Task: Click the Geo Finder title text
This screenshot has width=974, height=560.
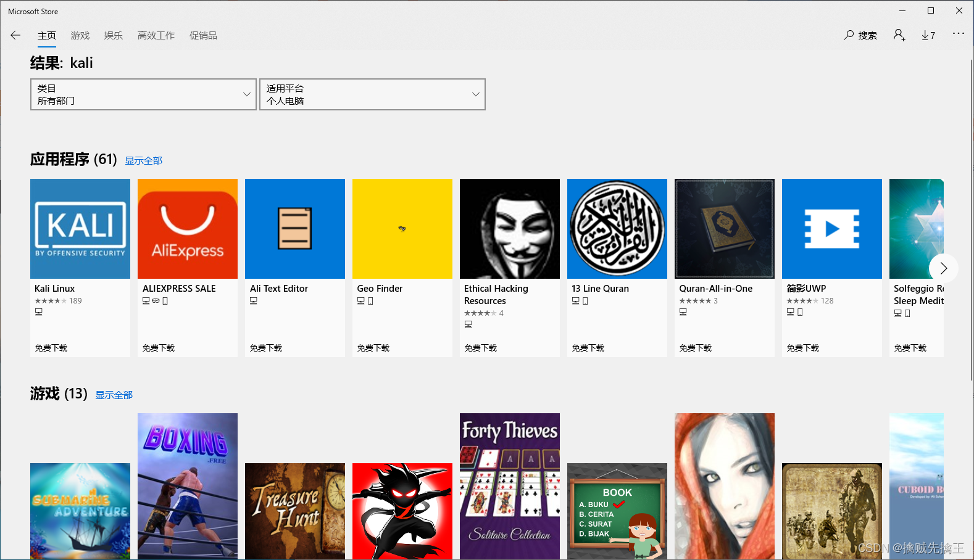Action: (x=380, y=289)
